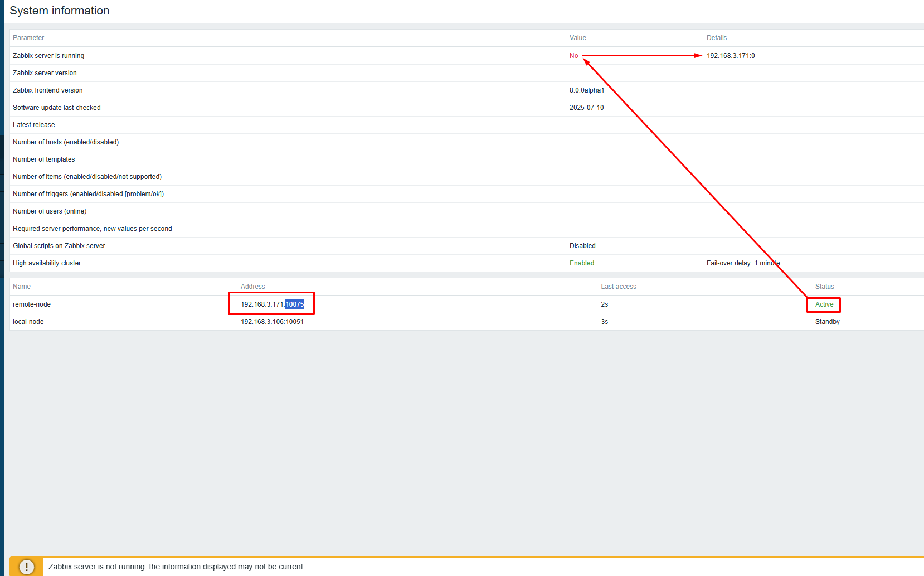Click the 'Zabbix server version' row label
Image resolution: width=924 pixels, height=576 pixels.
pos(45,73)
